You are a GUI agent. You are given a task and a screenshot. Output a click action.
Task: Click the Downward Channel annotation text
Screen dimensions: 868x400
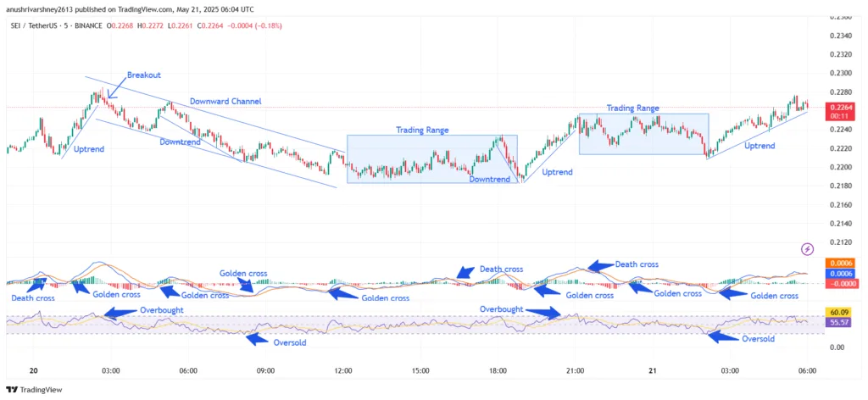(225, 102)
